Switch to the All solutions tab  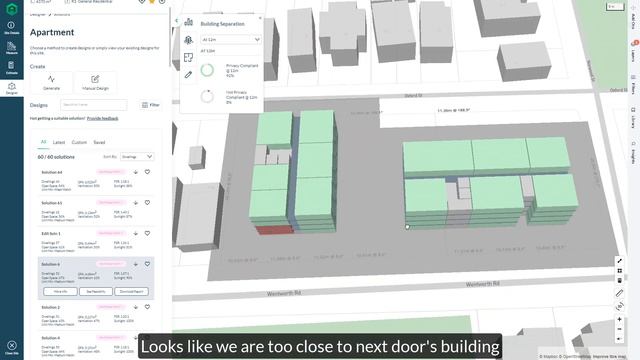click(x=43, y=142)
